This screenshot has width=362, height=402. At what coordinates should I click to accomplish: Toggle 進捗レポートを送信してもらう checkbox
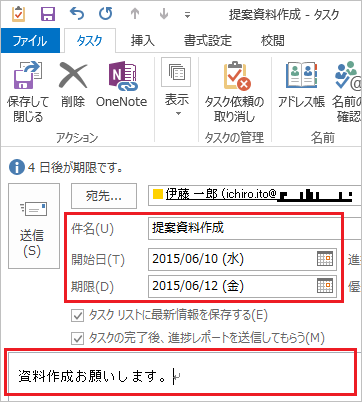tap(77, 339)
